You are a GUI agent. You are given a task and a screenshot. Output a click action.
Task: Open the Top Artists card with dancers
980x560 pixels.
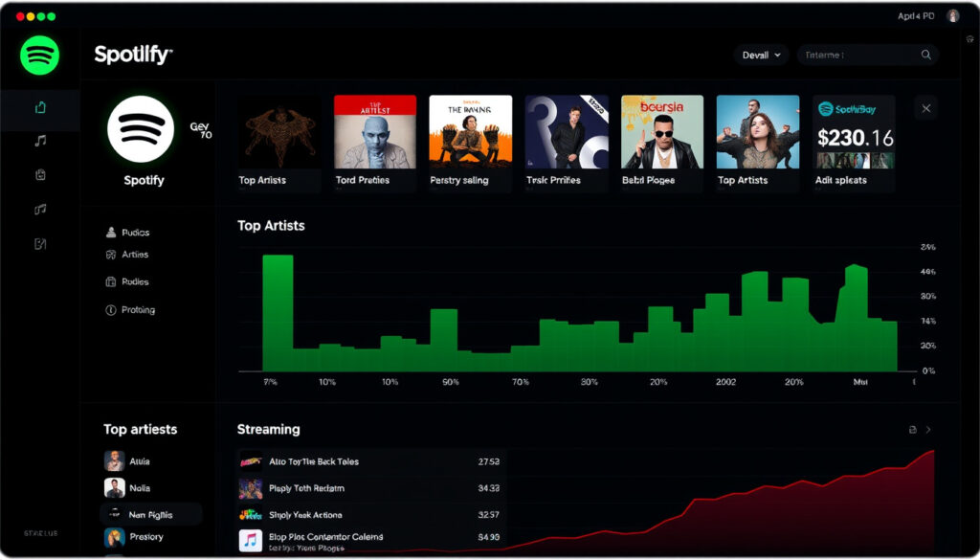pyautogui.click(x=758, y=144)
